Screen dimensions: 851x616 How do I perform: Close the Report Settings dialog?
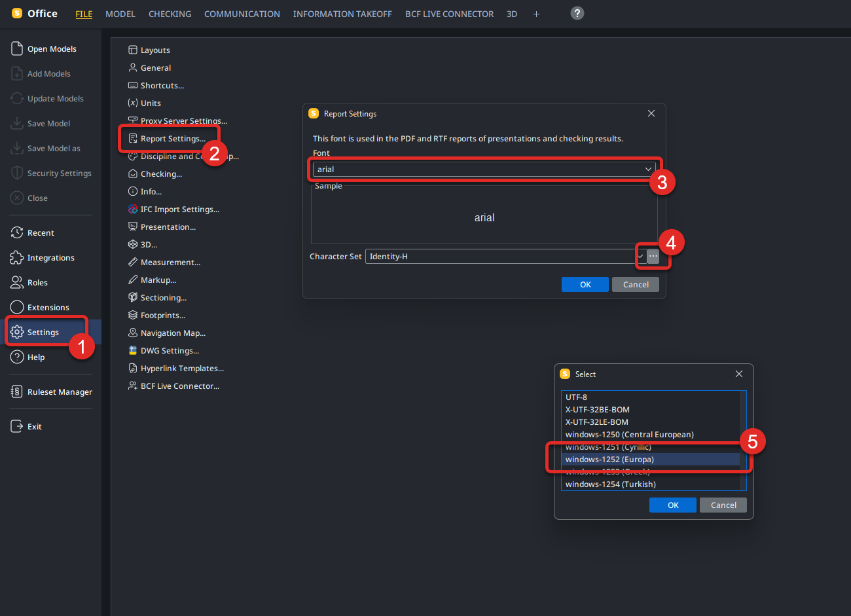click(651, 113)
